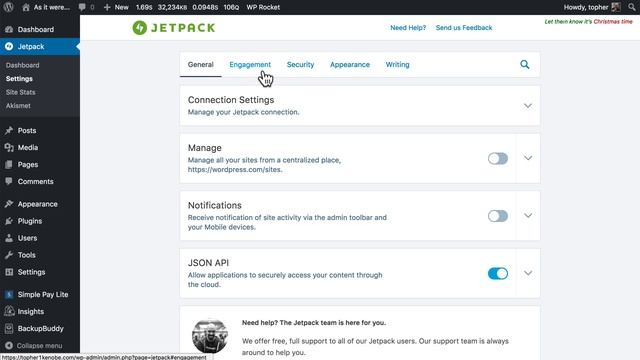Click the Media icon in sidebar
Screen dimensions: 640x360
(9, 147)
